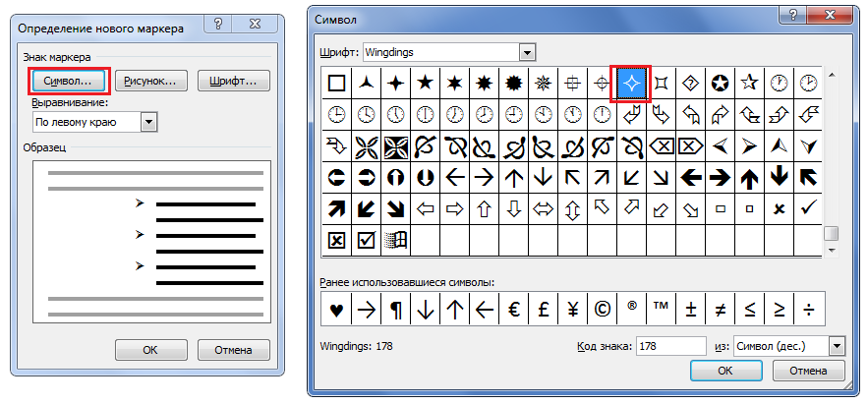The height and width of the screenshot is (404, 868).
Task: Open the Символ (дес.) encoding dropdown
Action: click(x=837, y=347)
